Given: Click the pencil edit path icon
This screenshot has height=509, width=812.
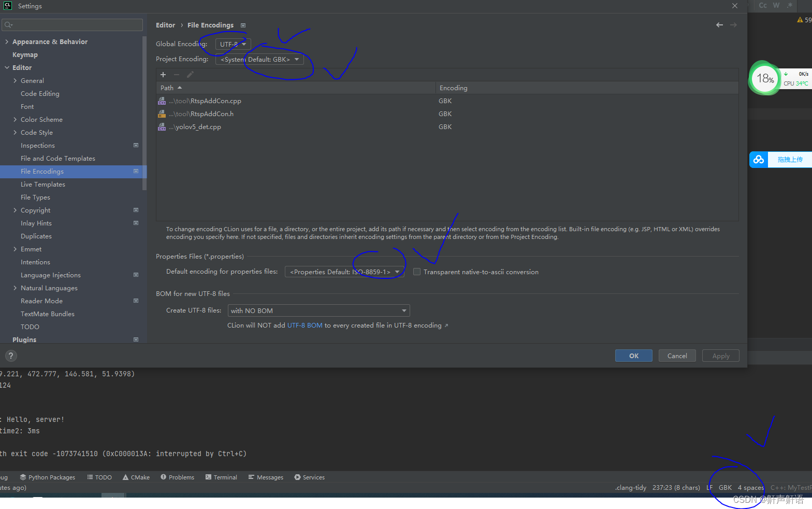Looking at the screenshot, I should pyautogui.click(x=190, y=75).
